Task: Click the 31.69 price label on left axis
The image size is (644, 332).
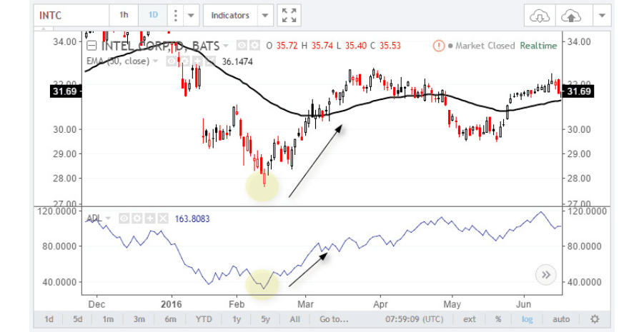Action: [65, 91]
